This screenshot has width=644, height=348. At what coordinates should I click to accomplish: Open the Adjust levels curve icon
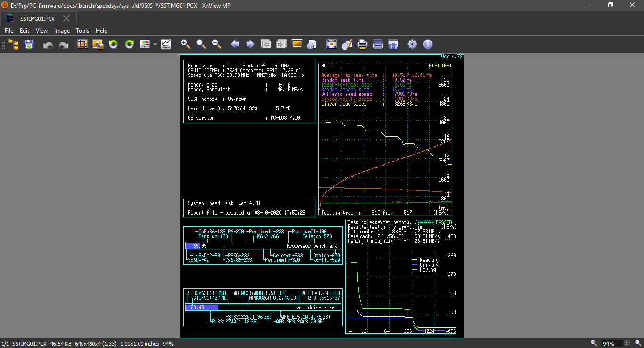166,44
